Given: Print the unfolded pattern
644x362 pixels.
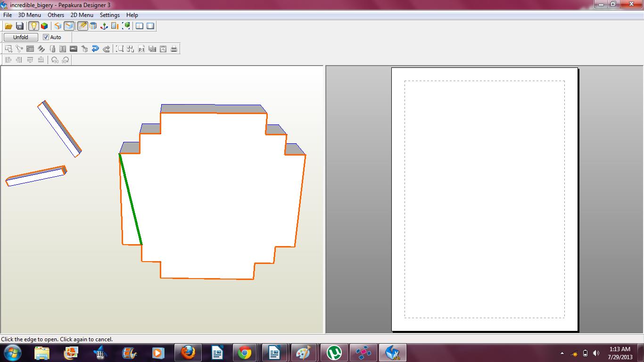Looking at the screenshot, I should click(x=174, y=49).
